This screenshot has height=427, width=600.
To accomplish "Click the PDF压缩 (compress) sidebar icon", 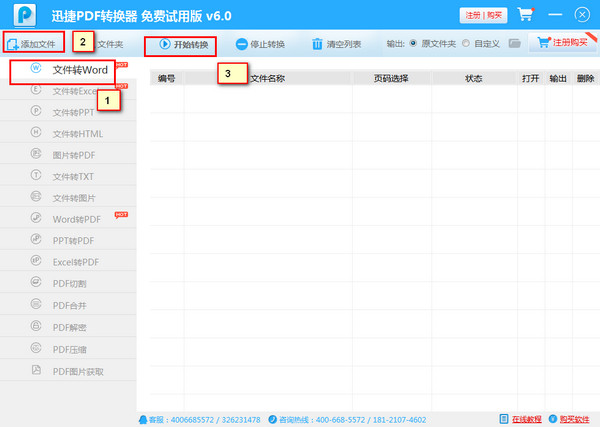I will tap(36, 348).
